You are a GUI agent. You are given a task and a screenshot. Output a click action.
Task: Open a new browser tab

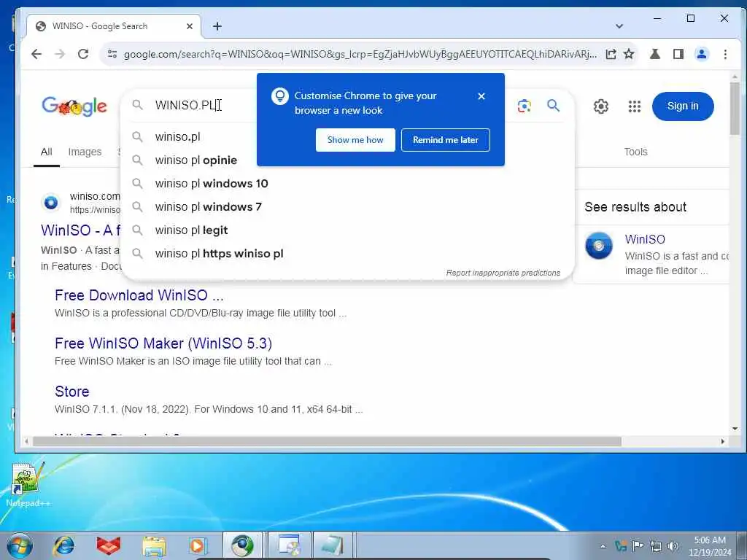[x=217, y=26]
